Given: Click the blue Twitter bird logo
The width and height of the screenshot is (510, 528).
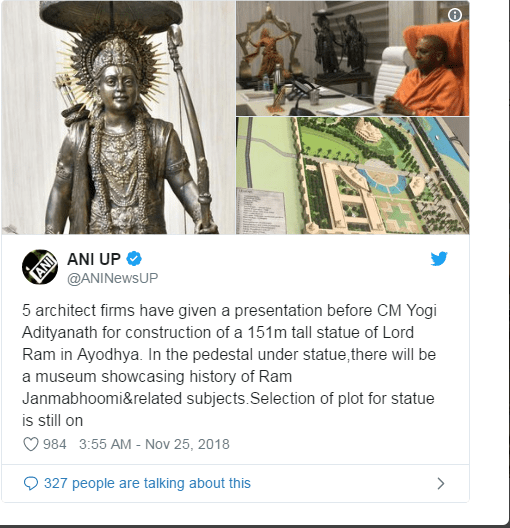Looking at the screenshot, I should [439, 259].
